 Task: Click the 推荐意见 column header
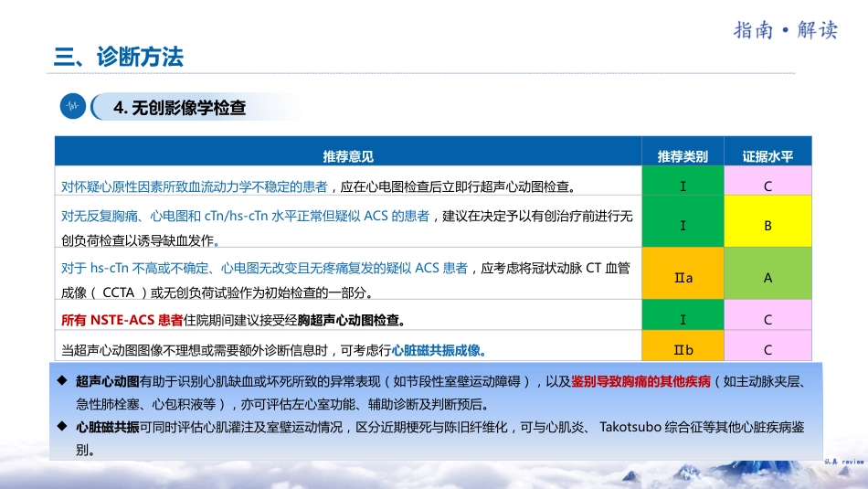click(348, 156)
